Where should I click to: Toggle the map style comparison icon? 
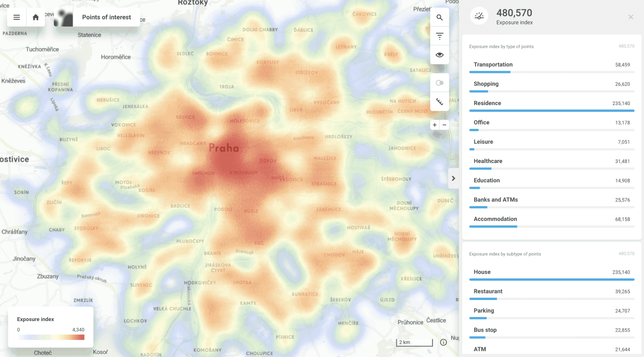pos(440,82)
